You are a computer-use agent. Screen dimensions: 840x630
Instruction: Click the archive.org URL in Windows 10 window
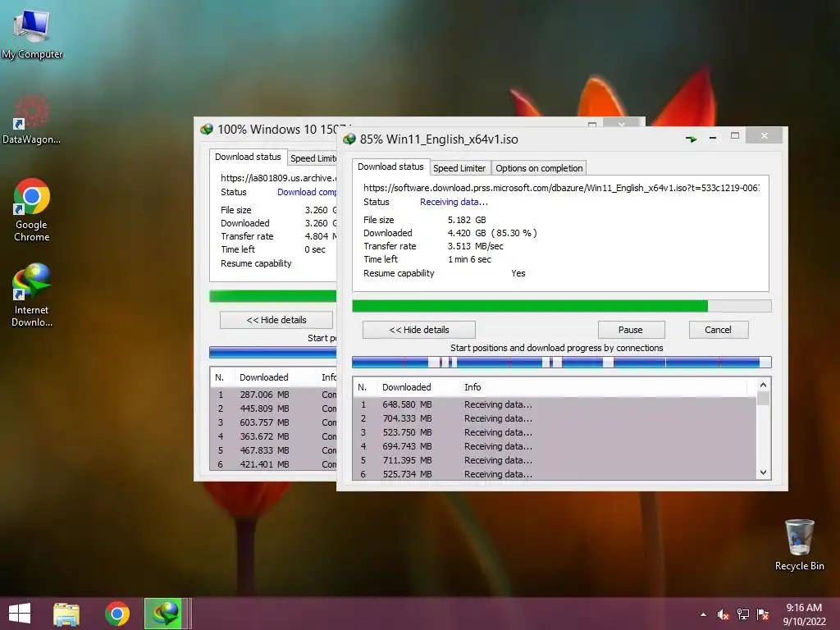coord(279,178)
